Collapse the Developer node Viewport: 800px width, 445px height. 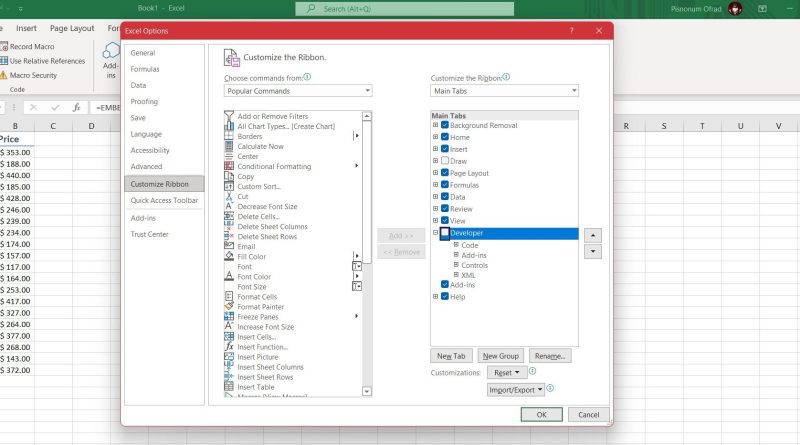(x=435, y=233)
